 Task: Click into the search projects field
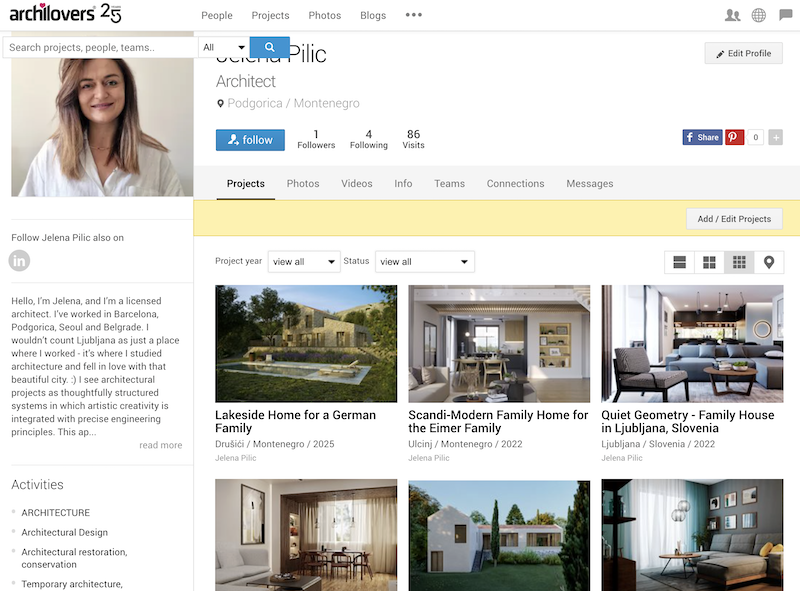coord(100,47)
